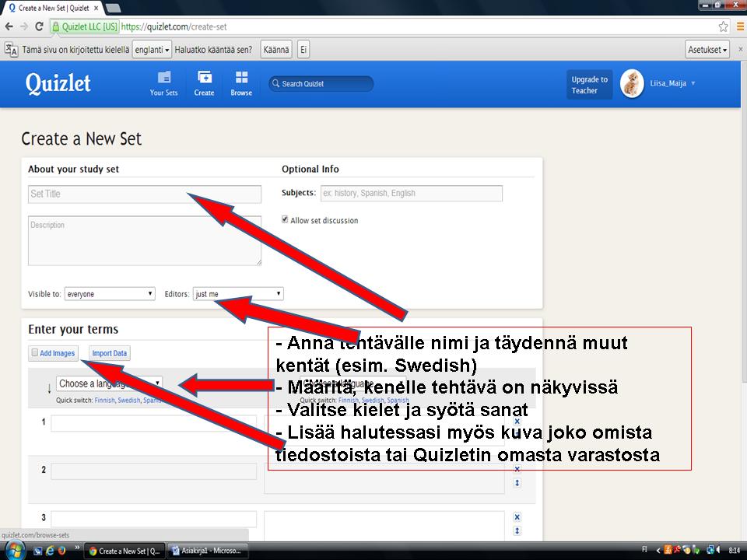The height and width of the screenshot is (560, 747).
Task: Select the Finnish quick switch link
Action: pyautogui.click(x=104, y=401)
